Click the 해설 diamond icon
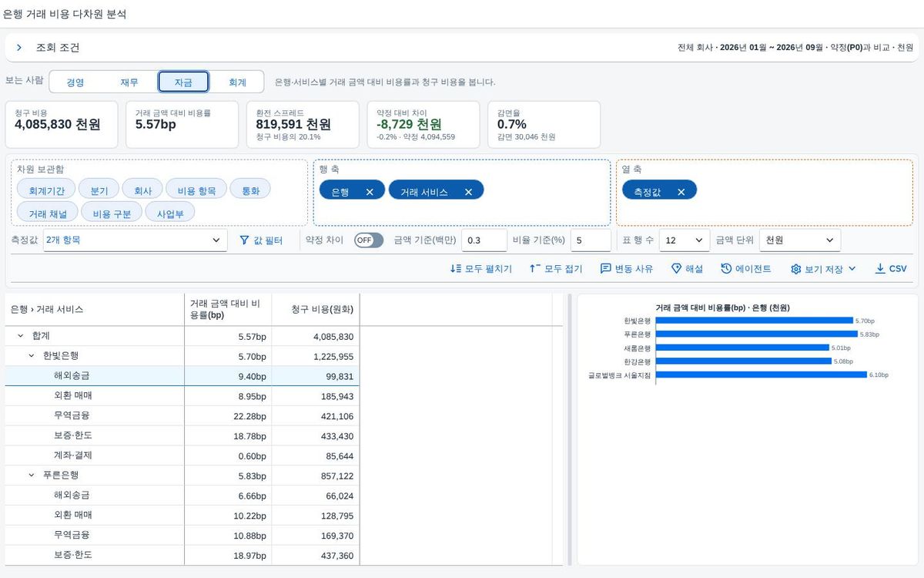This screenshot has width=924, height=578. click(676, 269)
